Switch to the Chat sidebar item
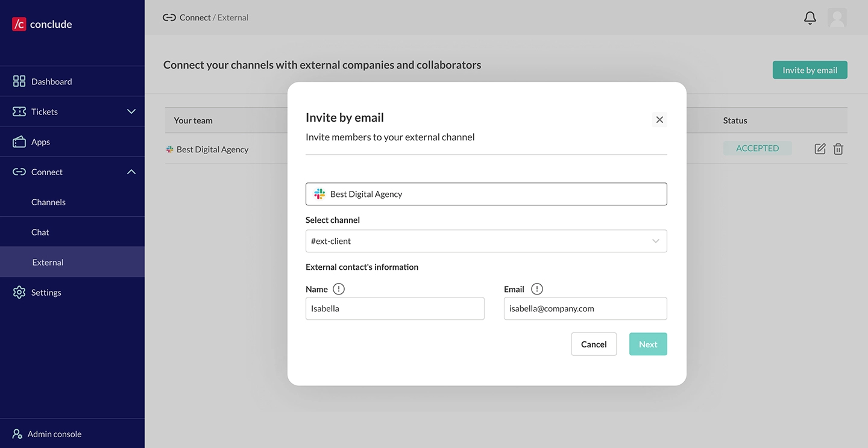Screen dimensions: 868x448 (x=40, y=232)
